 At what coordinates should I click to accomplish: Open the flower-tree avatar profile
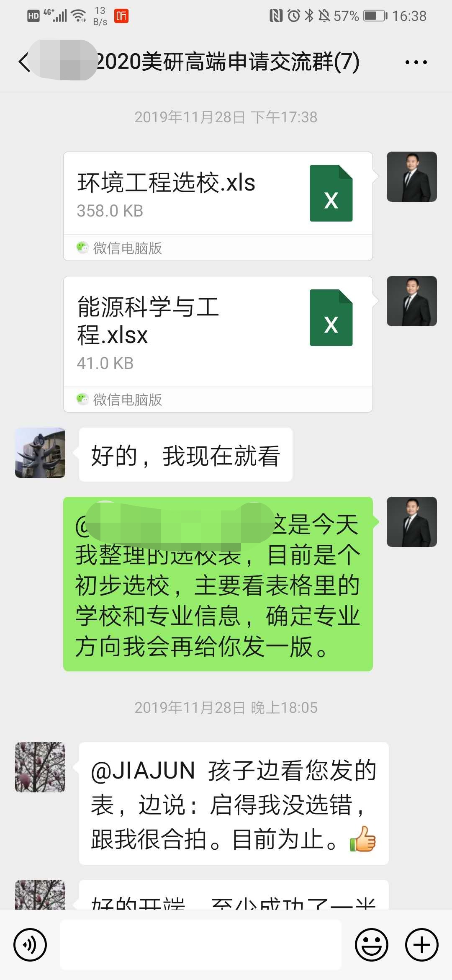(x=40, y=767)
